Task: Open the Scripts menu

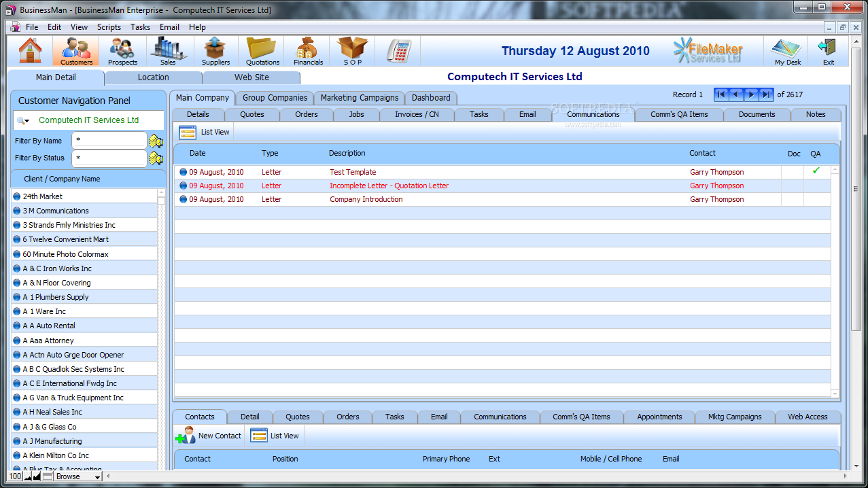Action: tap(109, 27)
